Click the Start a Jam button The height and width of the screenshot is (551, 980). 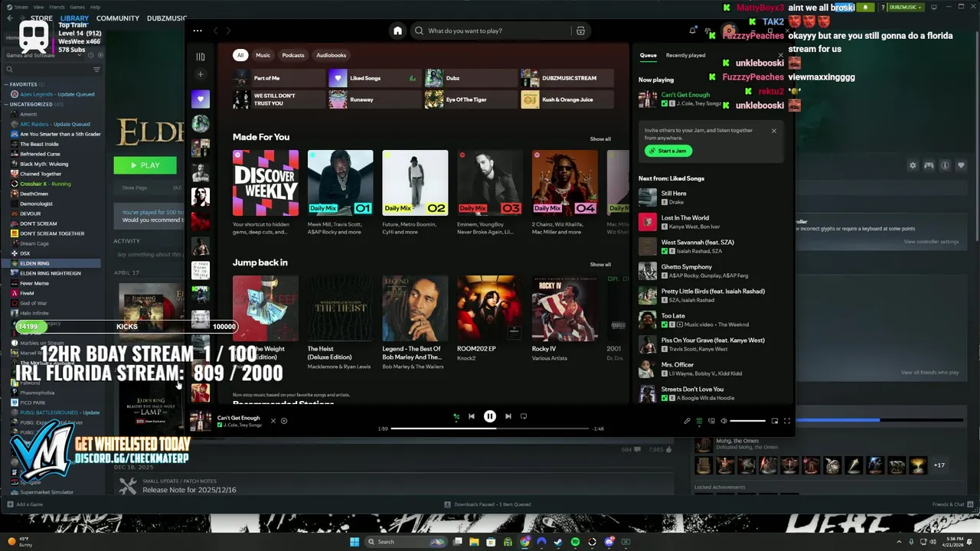(x=668, y=151)
